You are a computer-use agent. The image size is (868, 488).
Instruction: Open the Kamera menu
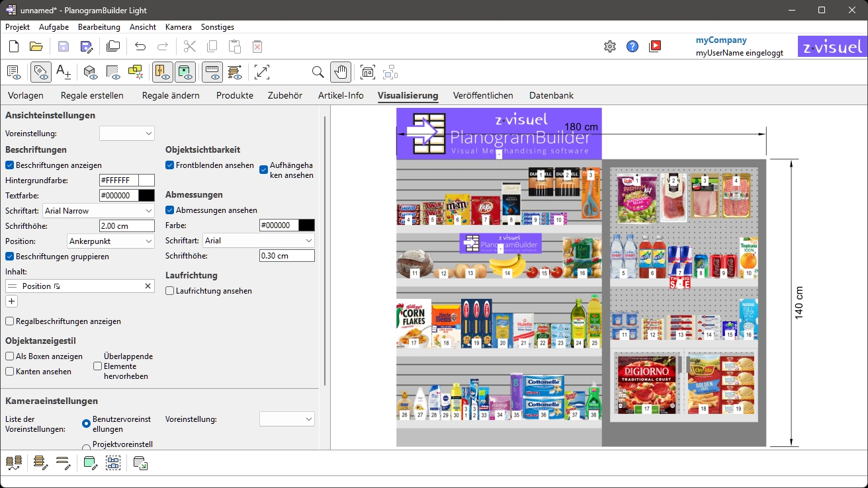pyautogui.click(x=178, y=27)
